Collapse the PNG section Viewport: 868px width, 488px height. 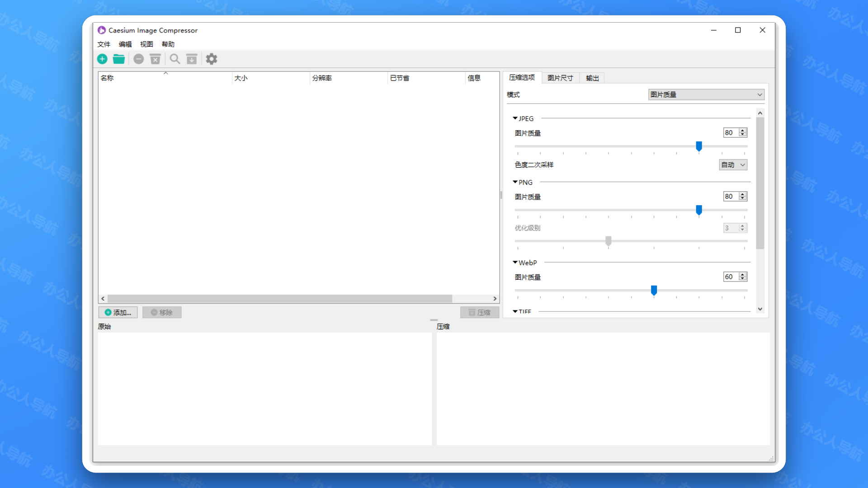point(515,182)
